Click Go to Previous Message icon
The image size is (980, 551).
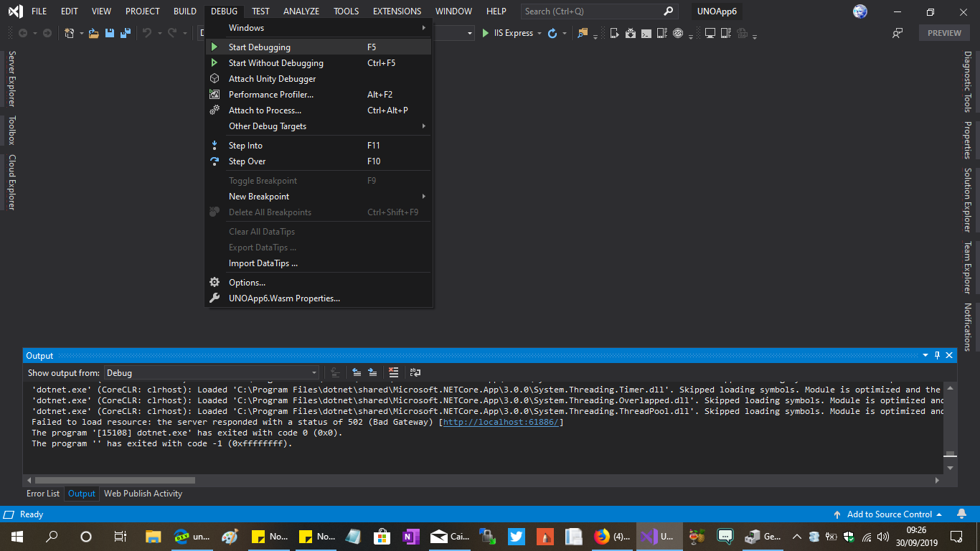[x=357, y=372]
